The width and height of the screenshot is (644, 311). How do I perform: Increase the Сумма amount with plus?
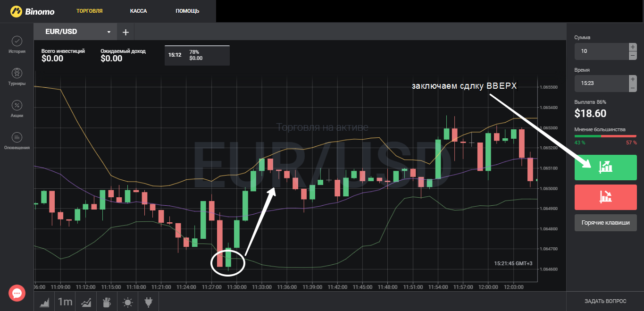(x=633, y=47)
